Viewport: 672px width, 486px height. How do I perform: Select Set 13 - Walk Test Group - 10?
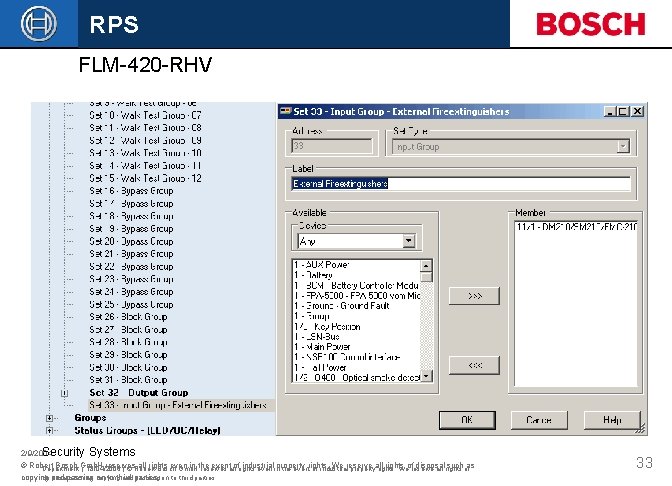pyautogui.click(x=145, y=153)
